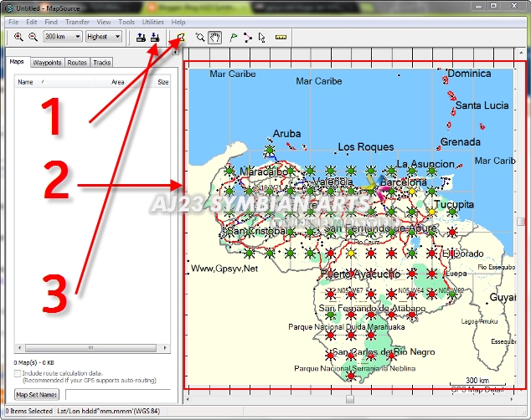Screen dimensions: 531x420
Task: Open the Highest detail level dropdown
Action: pyautogui.click(x=104, y=37)
